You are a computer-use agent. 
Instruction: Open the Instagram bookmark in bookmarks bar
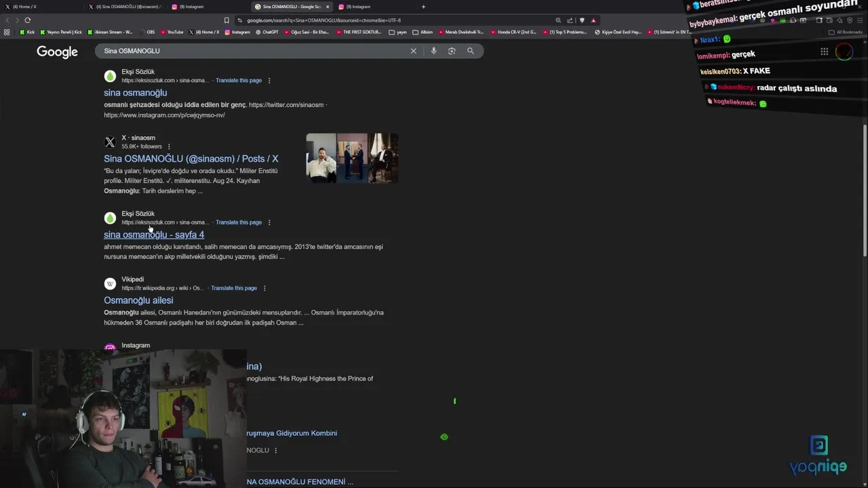[237, 32]
